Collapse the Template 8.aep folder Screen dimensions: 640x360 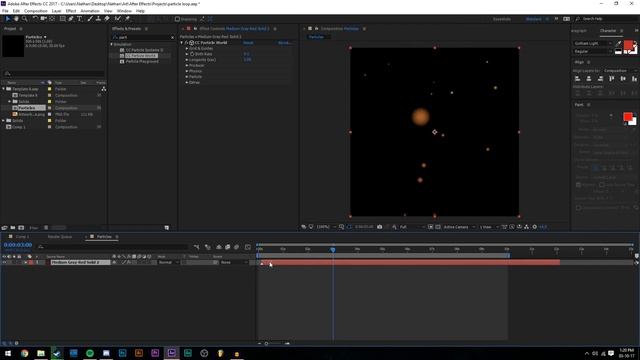pos(4,89)
